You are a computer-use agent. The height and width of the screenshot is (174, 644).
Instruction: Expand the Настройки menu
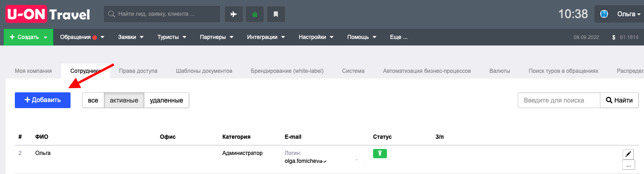coord(316,37)
